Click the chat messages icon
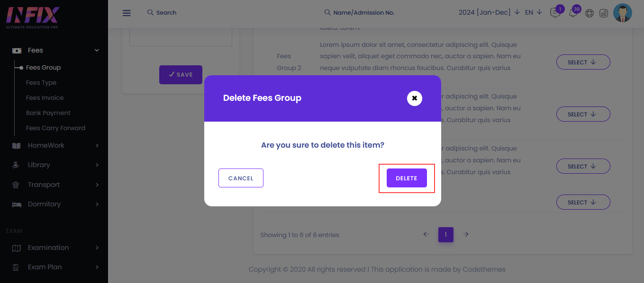Screen dimensions: 644x283 coord(555,13)
